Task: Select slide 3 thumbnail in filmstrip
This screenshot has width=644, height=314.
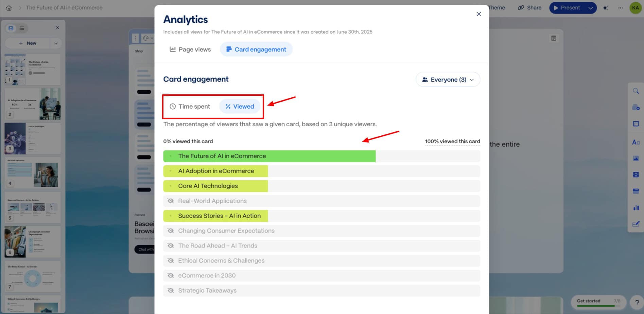Action: coord(32,138)
